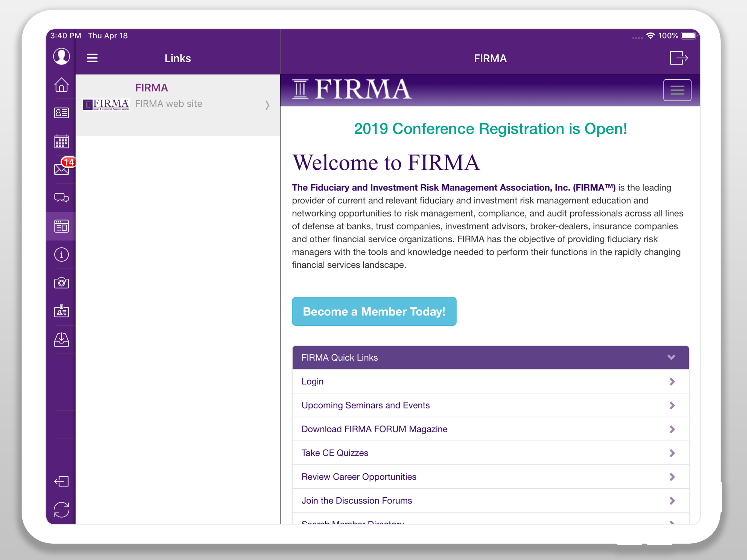Open the calendar schedule icon
Screen dimensions: 747x560
(x=62, y=141)
